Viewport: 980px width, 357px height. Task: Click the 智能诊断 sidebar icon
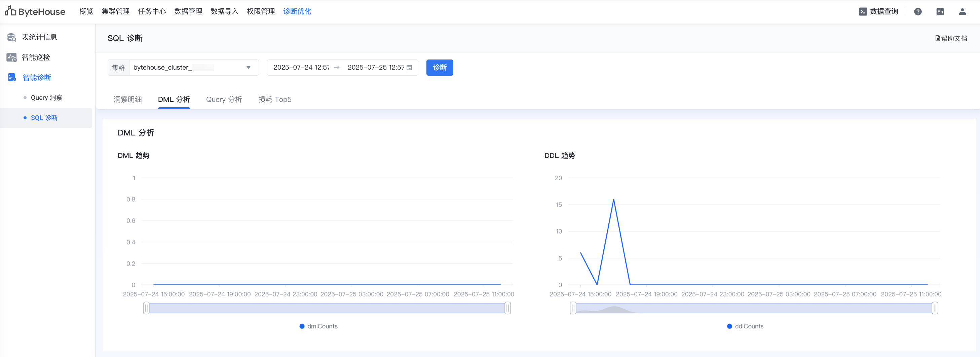(x=12, y=78)
